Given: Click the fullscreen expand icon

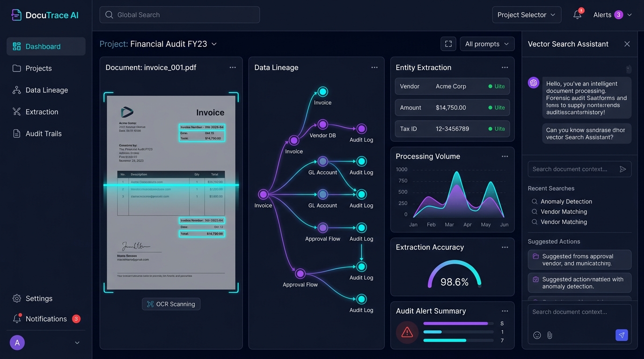Looking at the screenshot, I should [448, 44].
